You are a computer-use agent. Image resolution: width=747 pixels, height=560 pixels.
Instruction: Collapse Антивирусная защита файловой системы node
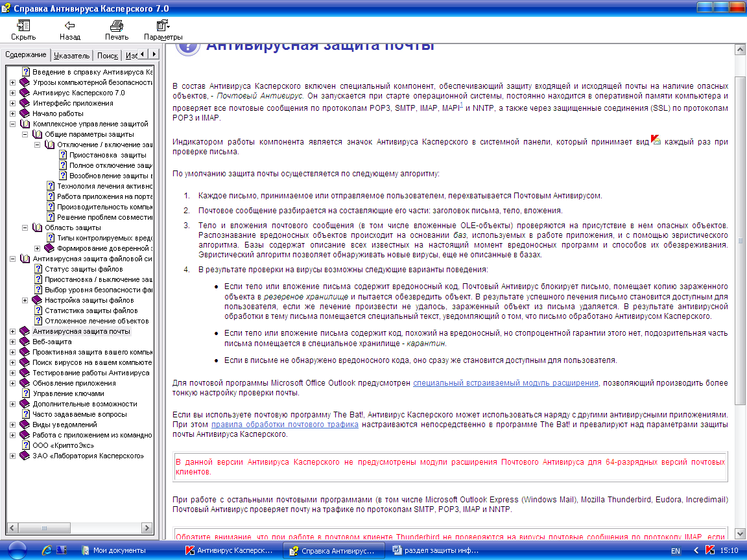pyautogui.click(x=13, y=259)
